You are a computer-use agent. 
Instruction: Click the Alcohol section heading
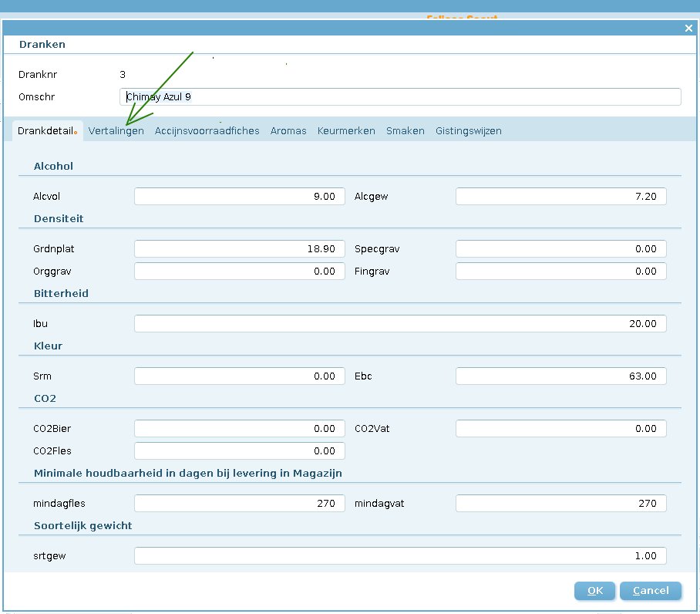tap(53, 166)
